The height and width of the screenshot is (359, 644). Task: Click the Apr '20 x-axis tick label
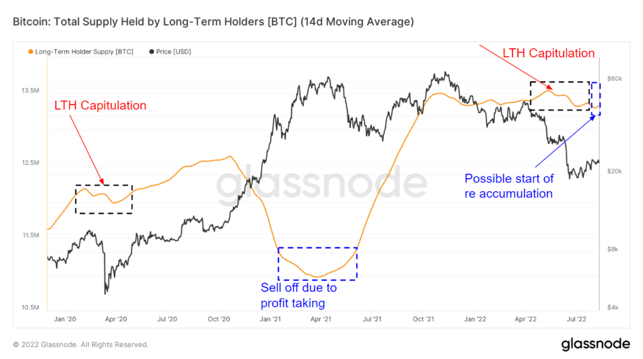click(x=116, y=319)
